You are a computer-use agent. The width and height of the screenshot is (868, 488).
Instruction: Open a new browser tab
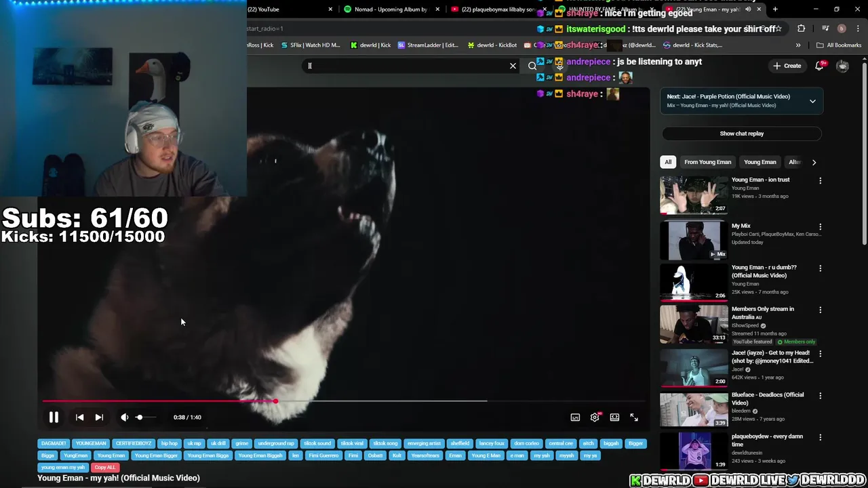tap(775, 9)
